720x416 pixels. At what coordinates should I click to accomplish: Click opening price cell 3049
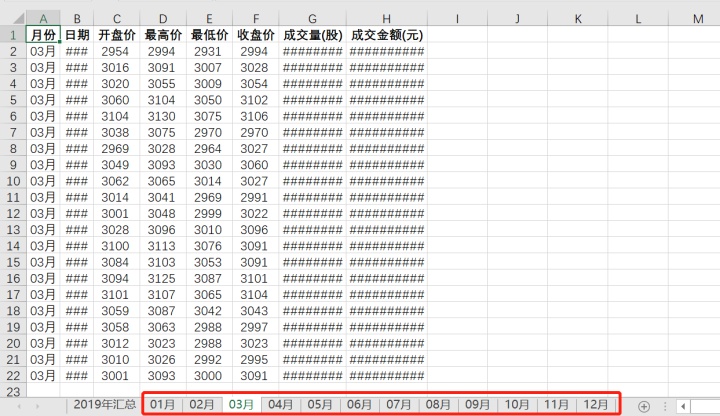(x=117, y=165)
